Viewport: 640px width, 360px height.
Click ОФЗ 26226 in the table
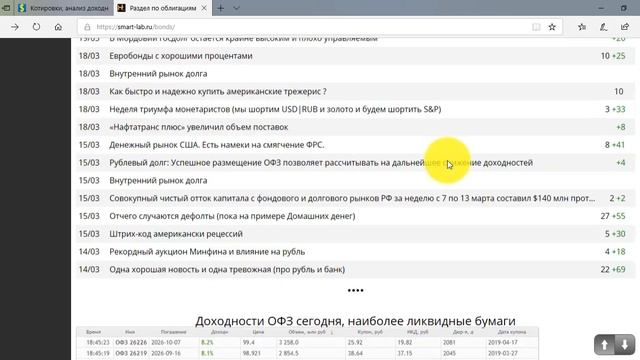(x=131, y=342)
